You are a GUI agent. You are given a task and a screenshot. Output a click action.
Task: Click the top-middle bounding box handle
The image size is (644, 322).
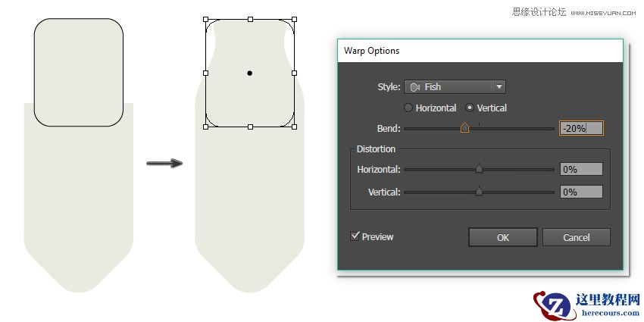click(250, 19)
